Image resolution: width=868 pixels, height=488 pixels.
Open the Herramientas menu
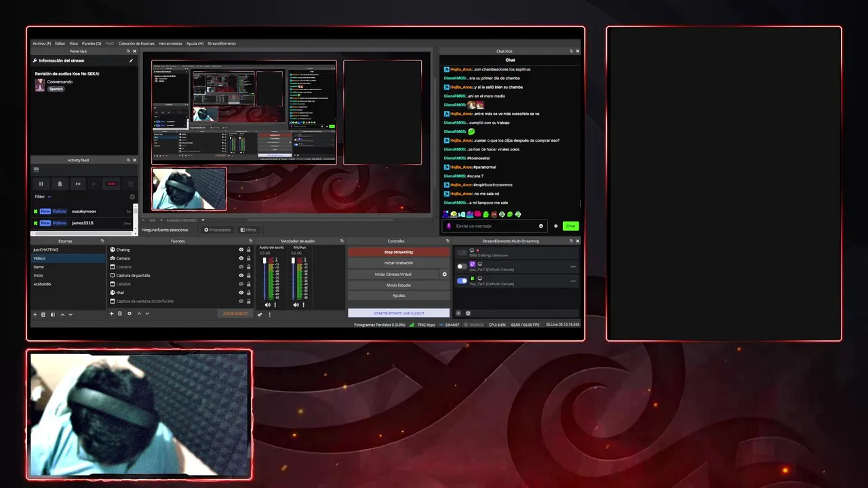click(x=170, y=43)
